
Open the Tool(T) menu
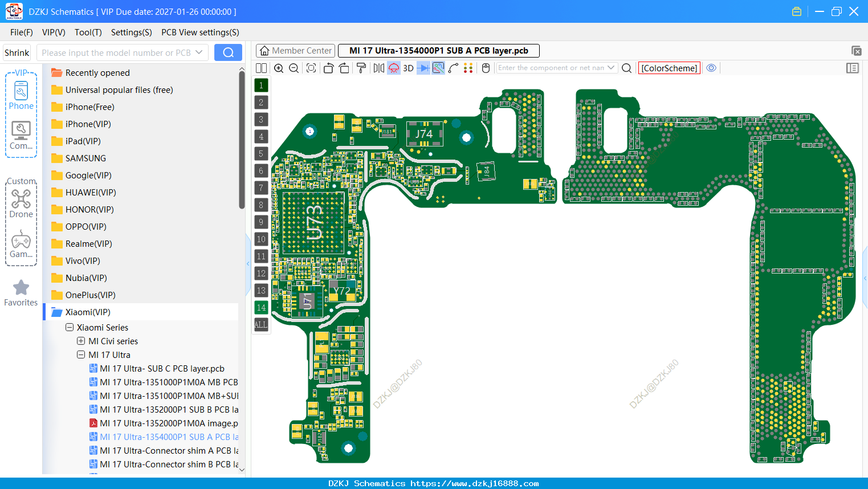88,32
